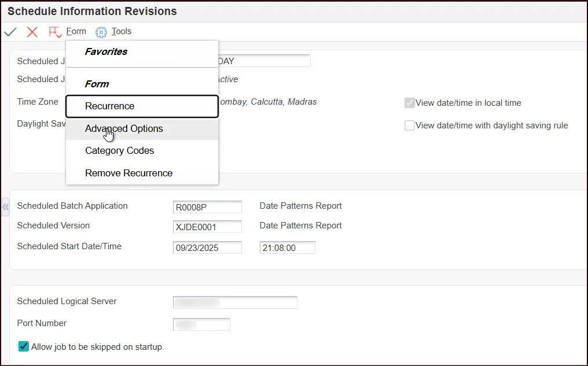Viewport: 588px width, 366px height.
Task: Click the start time field 21:08:00
Action: click(x=287, y=247)
